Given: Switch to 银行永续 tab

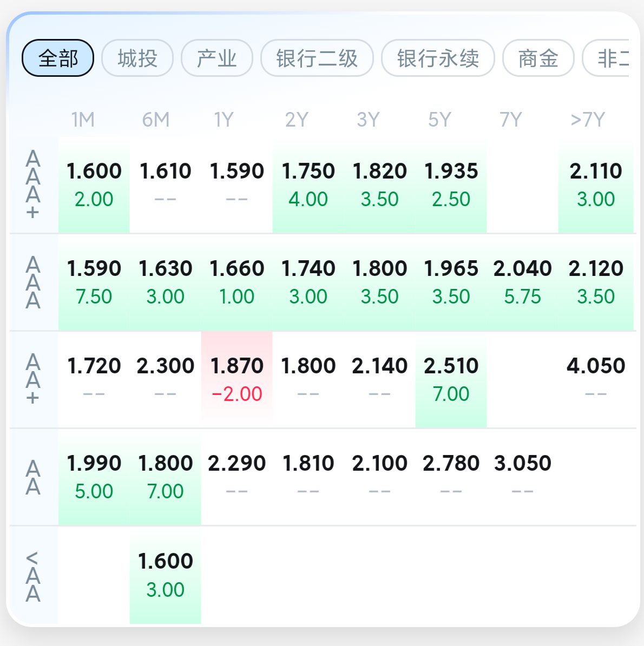Looking at the screenshot, I should click(x=438, y=58).
